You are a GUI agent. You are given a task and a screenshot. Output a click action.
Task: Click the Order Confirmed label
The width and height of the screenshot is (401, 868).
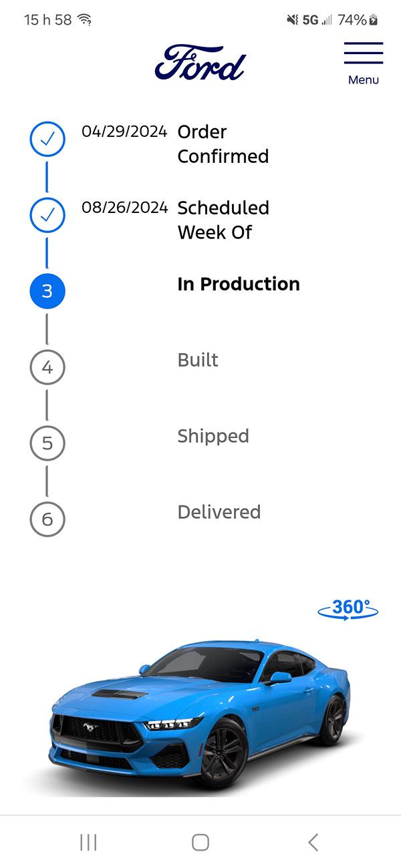click(223, 144)
